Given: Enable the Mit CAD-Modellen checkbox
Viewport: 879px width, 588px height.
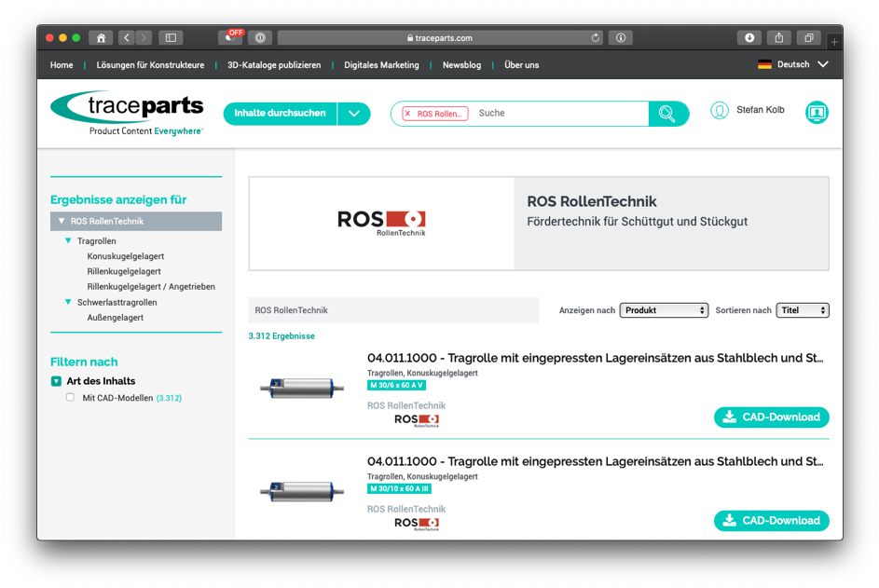Looking at the screenshot, I should [70, 398].
